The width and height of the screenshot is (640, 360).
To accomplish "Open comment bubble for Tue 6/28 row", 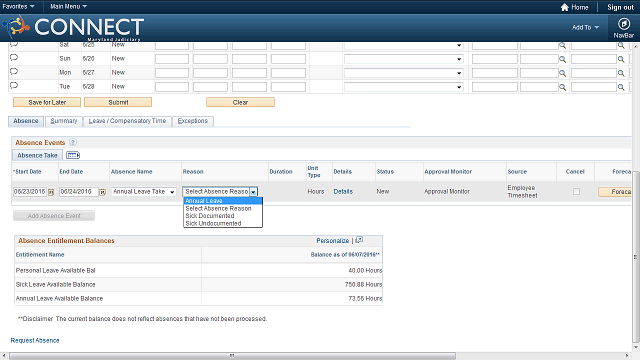I will pyautogui.click(x=14, y=86).
